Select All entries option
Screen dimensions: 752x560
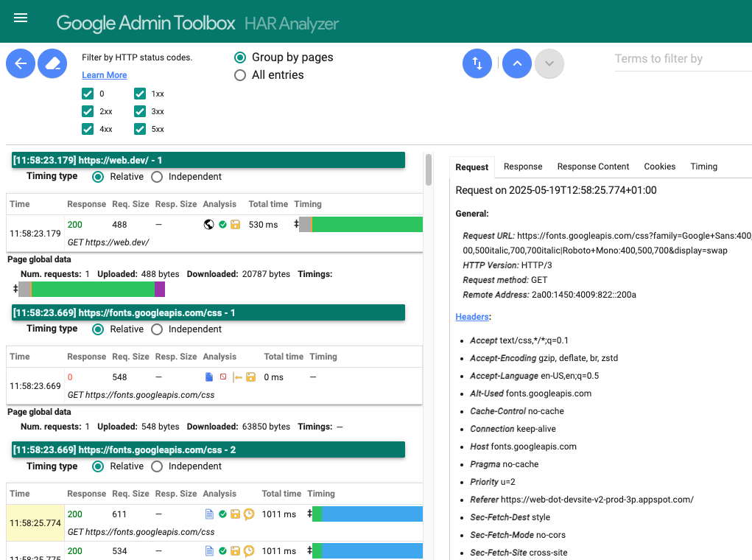pos(240,75)
